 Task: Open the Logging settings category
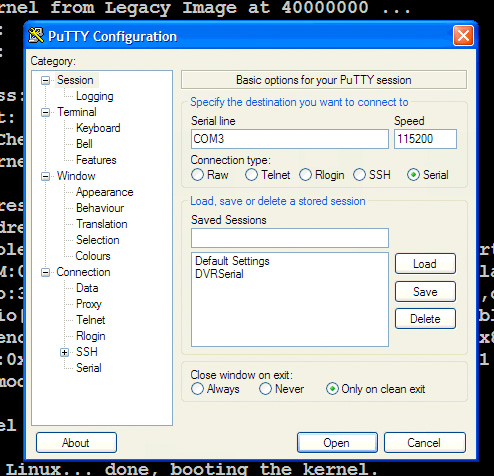tap(95, 96)
